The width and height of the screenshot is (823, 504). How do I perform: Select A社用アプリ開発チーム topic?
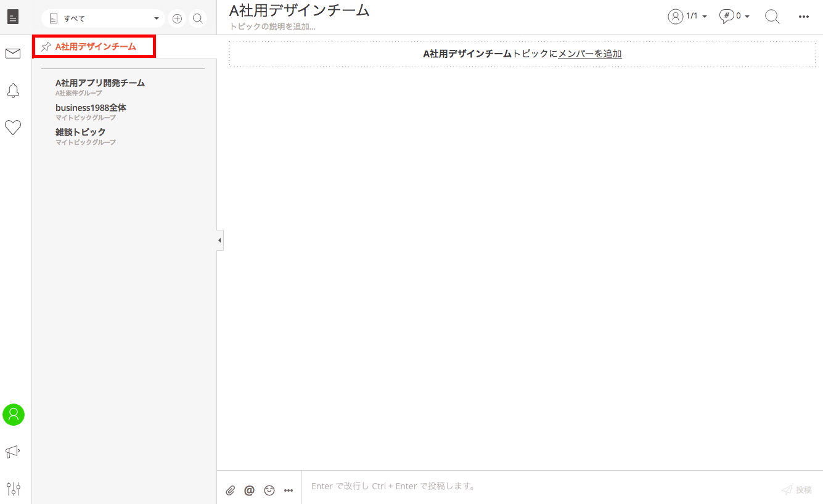[100, 83]
